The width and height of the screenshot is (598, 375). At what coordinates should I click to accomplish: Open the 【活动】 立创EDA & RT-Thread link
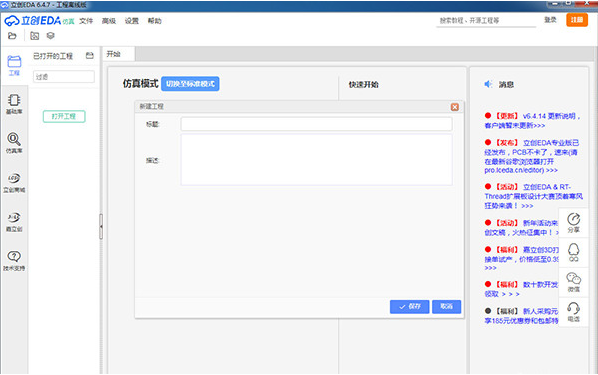(x=534, y=196)
